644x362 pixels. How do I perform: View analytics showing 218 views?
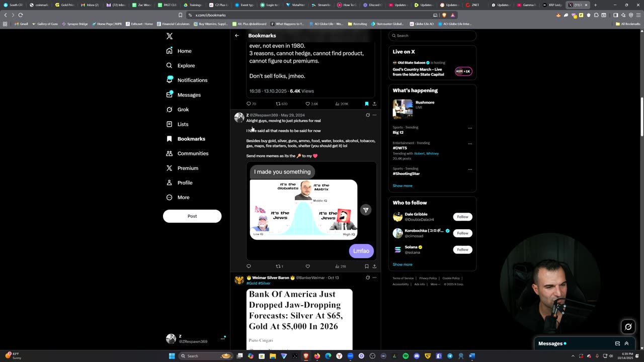click(341, 266)
